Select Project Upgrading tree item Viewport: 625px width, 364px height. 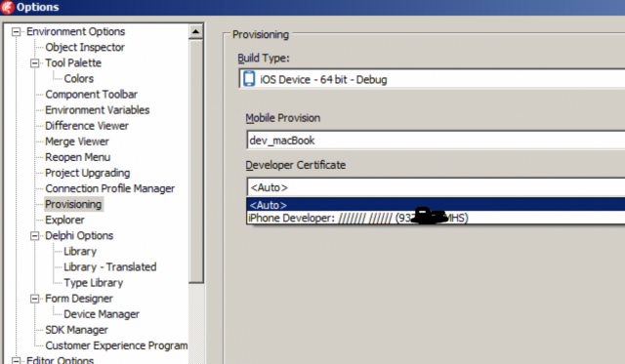click(x=88, y=173)
